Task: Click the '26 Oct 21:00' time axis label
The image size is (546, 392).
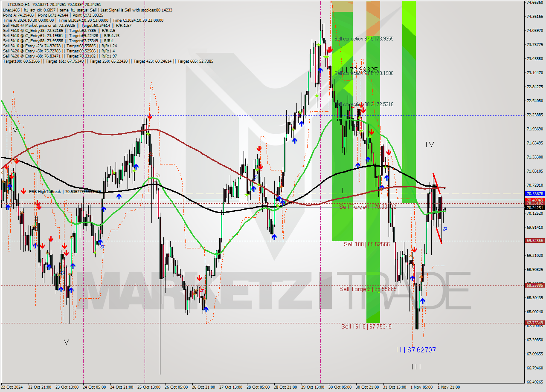Action: [204, 387]
